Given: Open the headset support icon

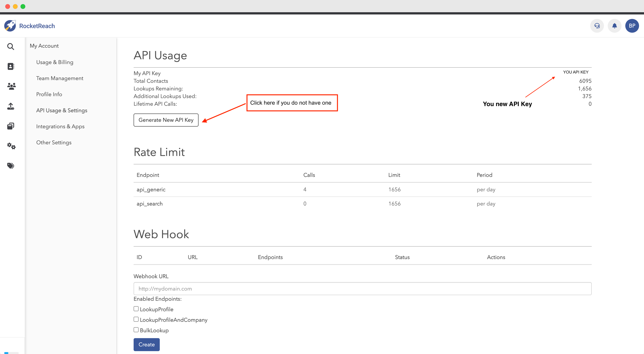Looking at the screenshot, I should [x=597, y=26].
